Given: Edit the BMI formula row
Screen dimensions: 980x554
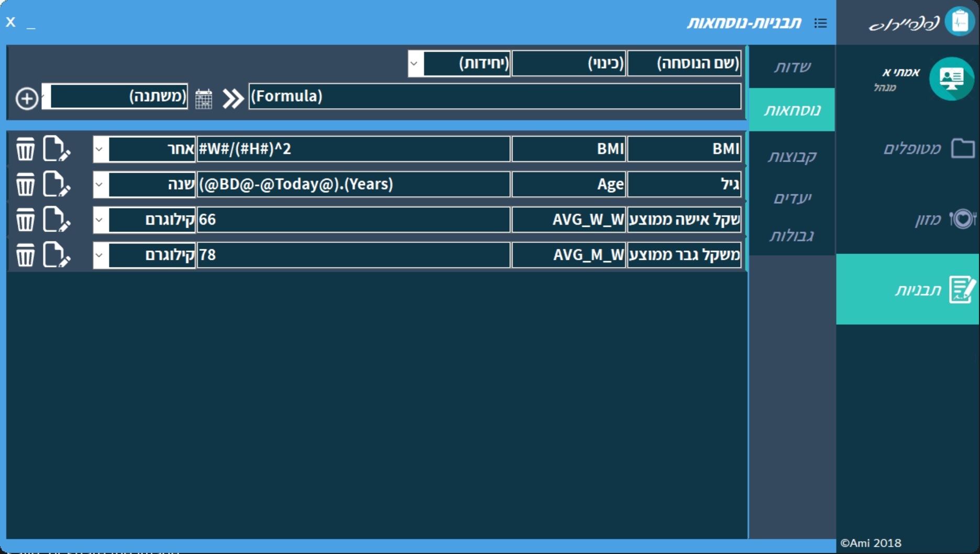Looking at the screenshot, I should [56, 149].
